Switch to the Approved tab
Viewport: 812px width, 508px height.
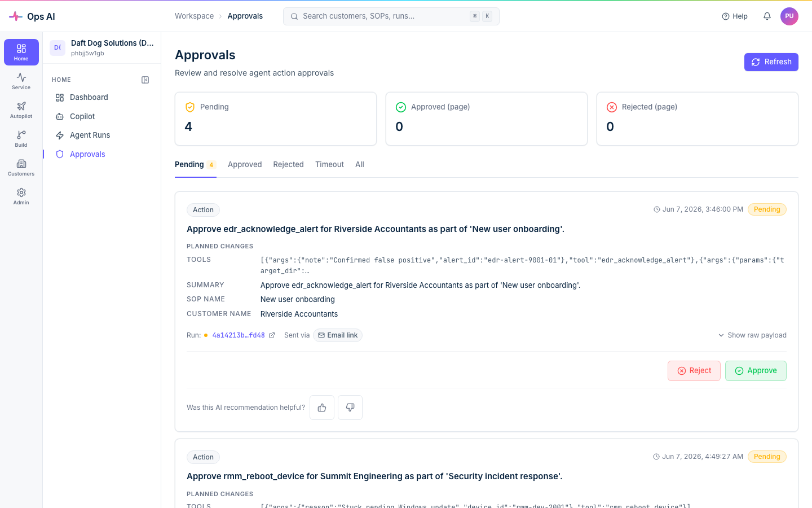click(245, 165)
